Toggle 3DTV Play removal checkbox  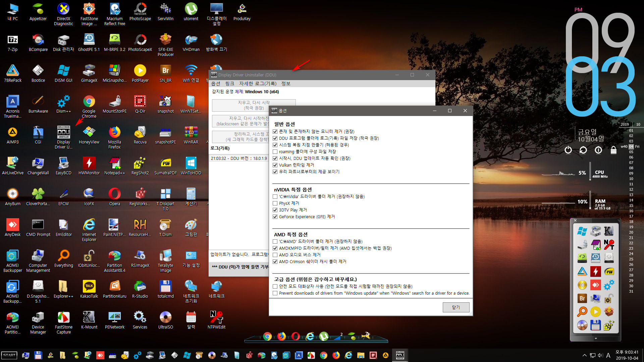(x=275, y=210)
